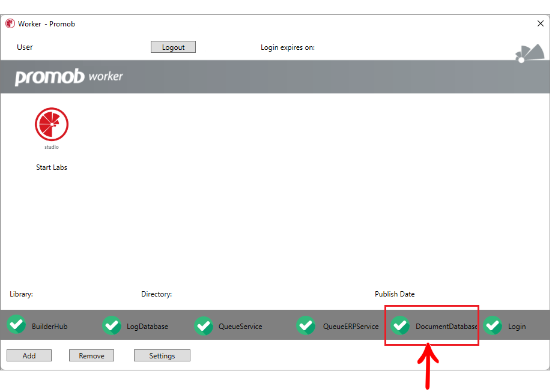Click the User label
Screen dimensions: 552x392
(25, 47)
